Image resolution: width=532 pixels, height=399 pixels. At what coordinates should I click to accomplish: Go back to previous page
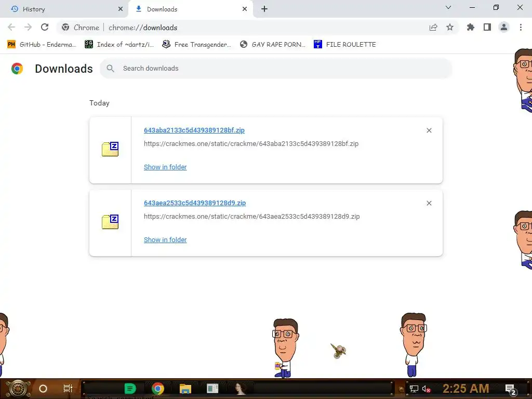11,28
